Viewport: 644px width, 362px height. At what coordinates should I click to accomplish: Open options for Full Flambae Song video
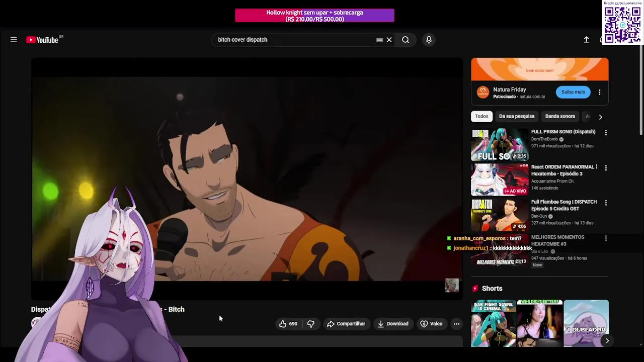tap(606, 203)
